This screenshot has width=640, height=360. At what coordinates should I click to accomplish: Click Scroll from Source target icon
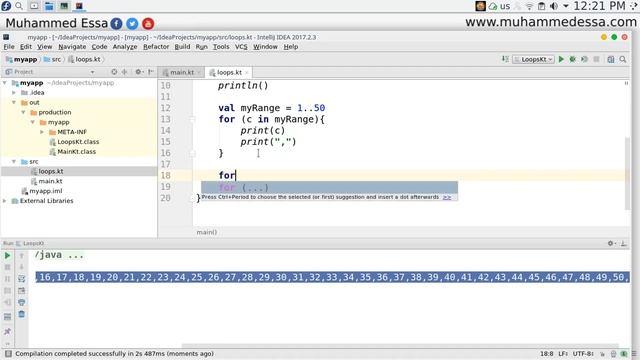114,72
